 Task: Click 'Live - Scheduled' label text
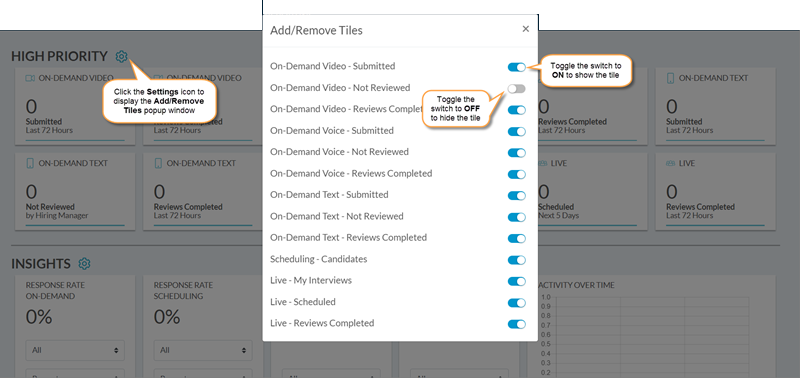(303, 302)
